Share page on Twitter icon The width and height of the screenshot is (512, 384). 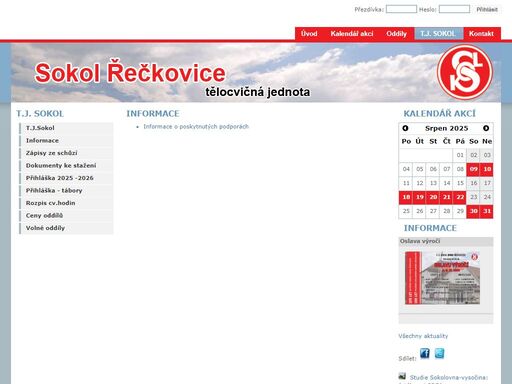pos(439,353)
